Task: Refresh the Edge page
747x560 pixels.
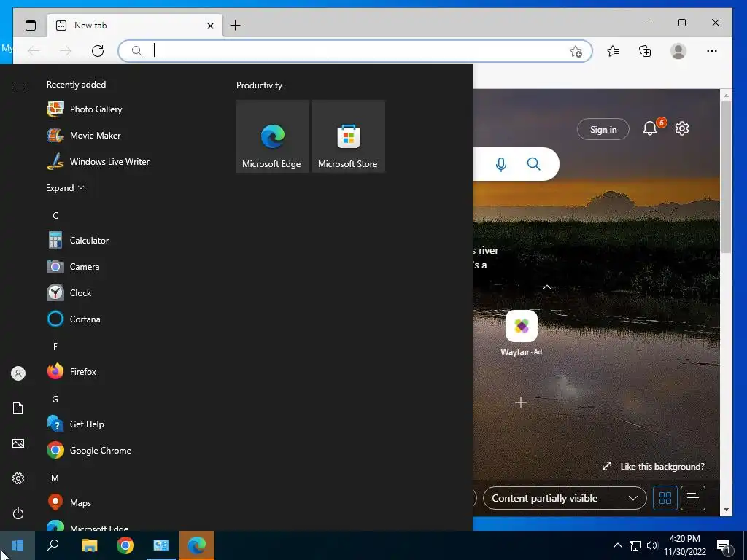Action: coord(98,51)
